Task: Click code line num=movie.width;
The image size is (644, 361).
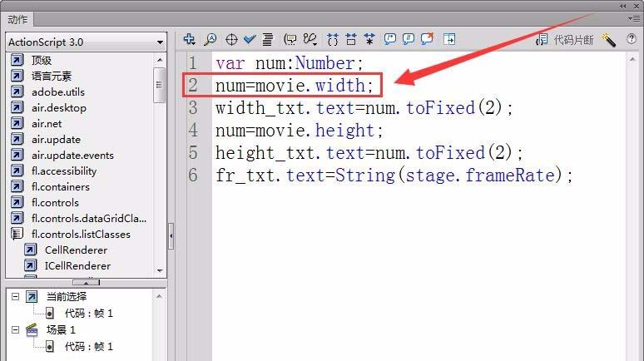Action: [294, 86]
